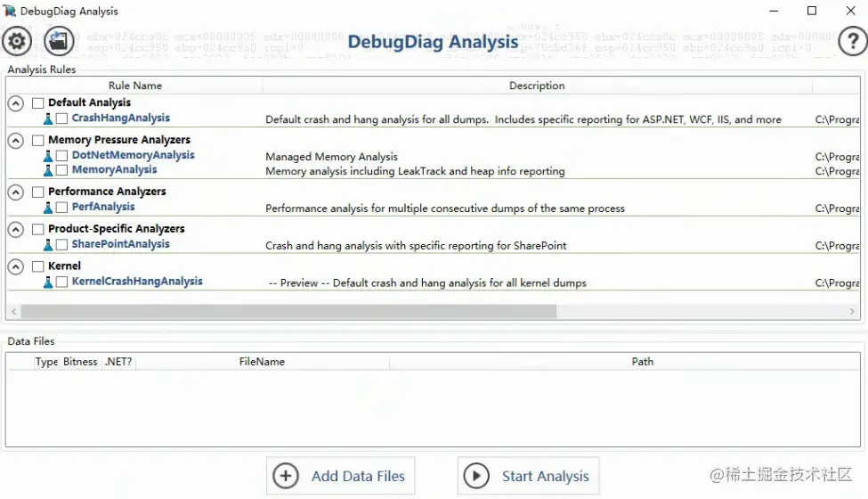
Task: Click the .NET? column header
Action: point(118,362)
